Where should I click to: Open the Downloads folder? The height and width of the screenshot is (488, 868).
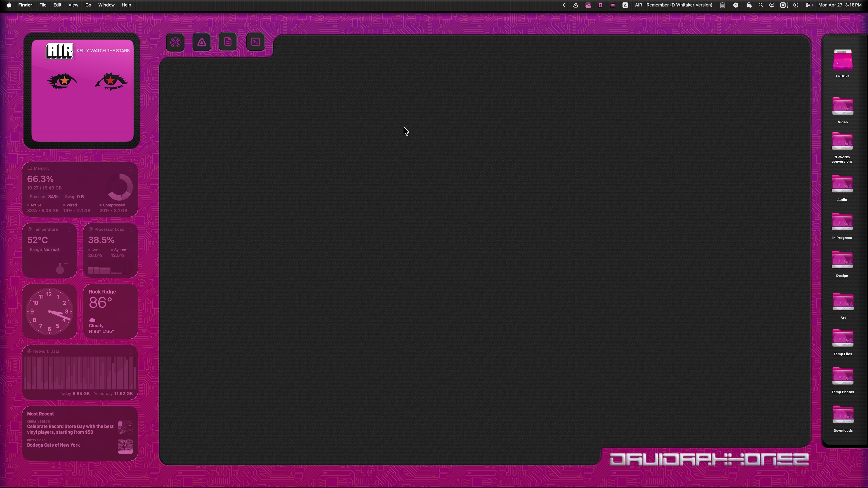tap(843, 414)
